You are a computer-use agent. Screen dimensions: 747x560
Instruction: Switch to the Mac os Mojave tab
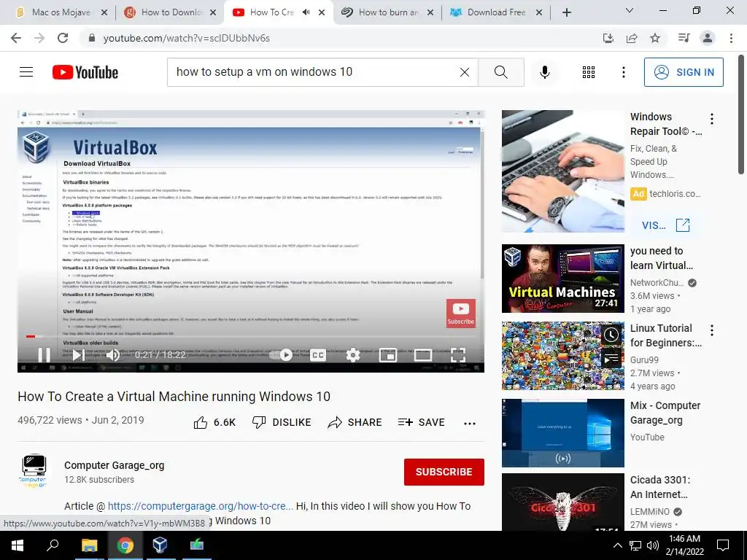[x=61, y=12]
